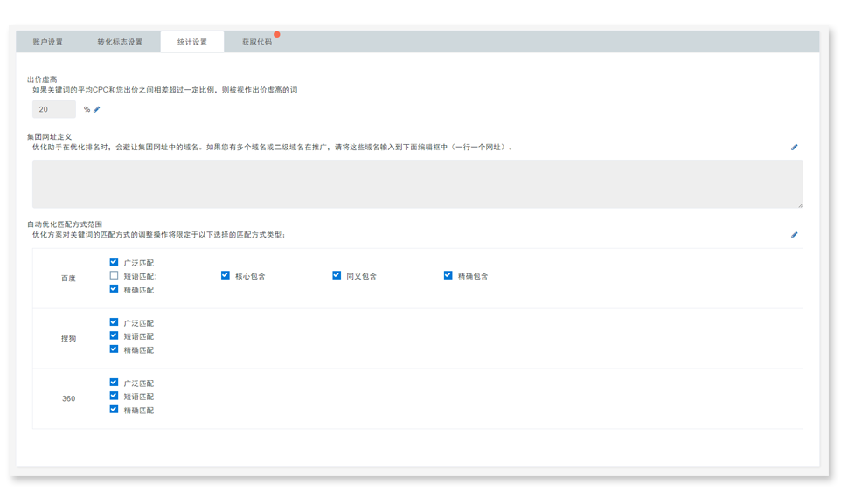Uncheck 广泛匹配 in the 百度 row
The image size is (848, 504).
[115, 261]
